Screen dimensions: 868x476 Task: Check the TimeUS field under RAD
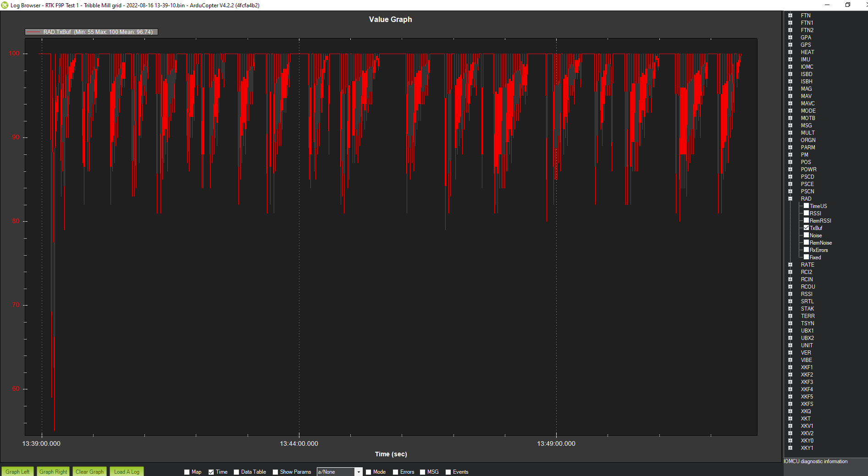[x=806, y=206]
